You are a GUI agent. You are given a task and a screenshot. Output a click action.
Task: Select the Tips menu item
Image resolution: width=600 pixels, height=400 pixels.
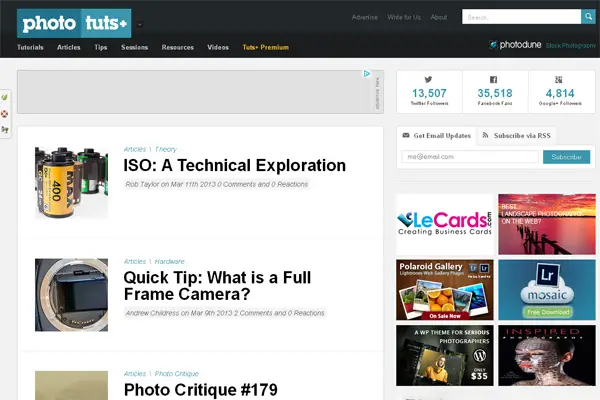click(x=101, y=47)
